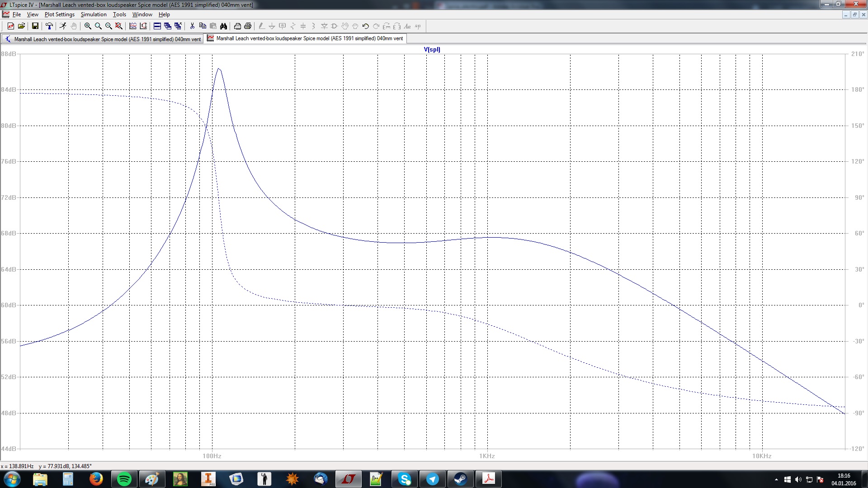This screenshot has width=868, height=488.
Task: Switch to the schematic tab on left
Action: 102,39
